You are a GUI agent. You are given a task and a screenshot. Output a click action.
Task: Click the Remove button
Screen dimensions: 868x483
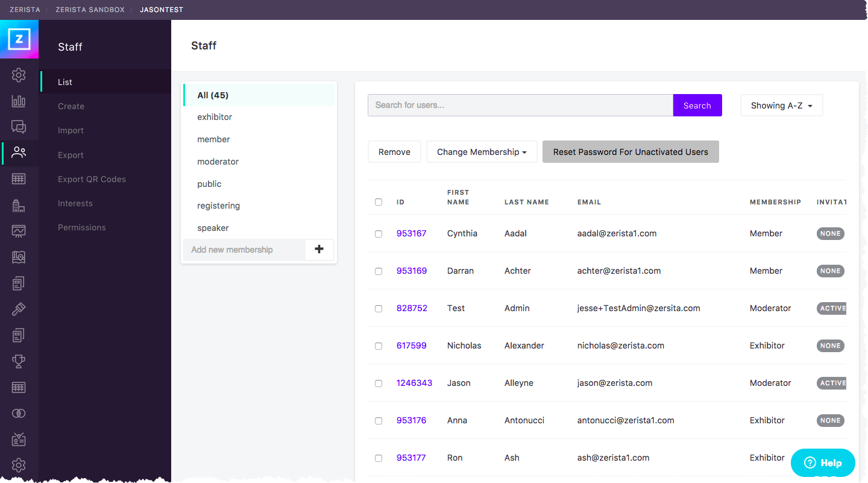[394, 152]
